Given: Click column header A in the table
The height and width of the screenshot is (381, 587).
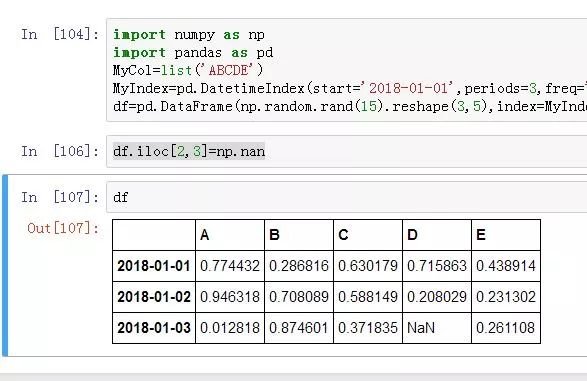Looking at the screenshot, I should pyautogui.click(x=230, y=235).
